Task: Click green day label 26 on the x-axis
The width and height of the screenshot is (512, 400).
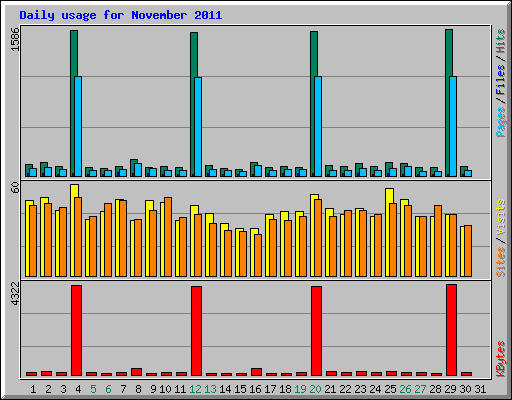Action: pos(405,389)
